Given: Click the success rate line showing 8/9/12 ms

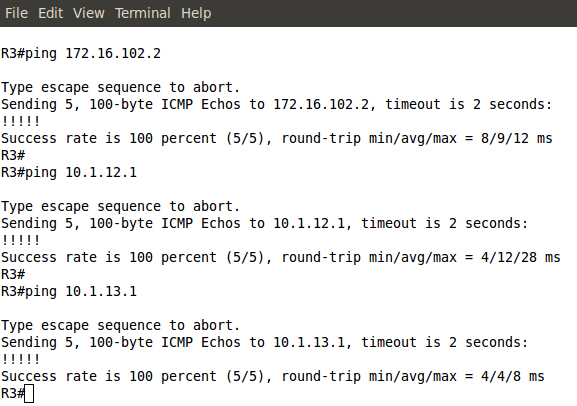Looking at the screenshot, I should click(276, 138).
